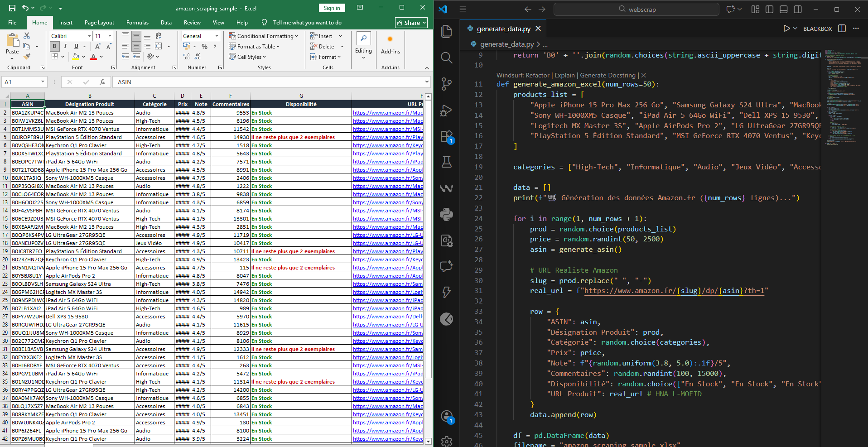Open the Calibri font name dropdown

tap(89, 36)
